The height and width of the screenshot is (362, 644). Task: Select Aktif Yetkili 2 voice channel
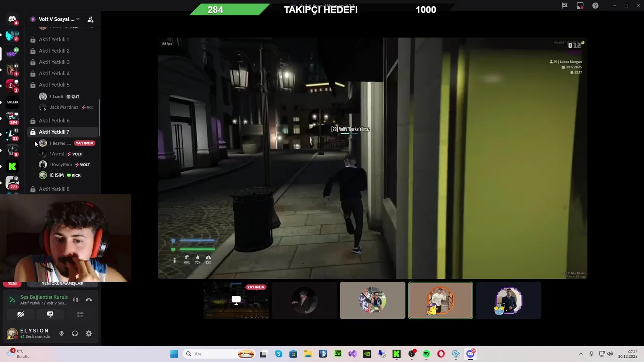[x=62, y=51]
